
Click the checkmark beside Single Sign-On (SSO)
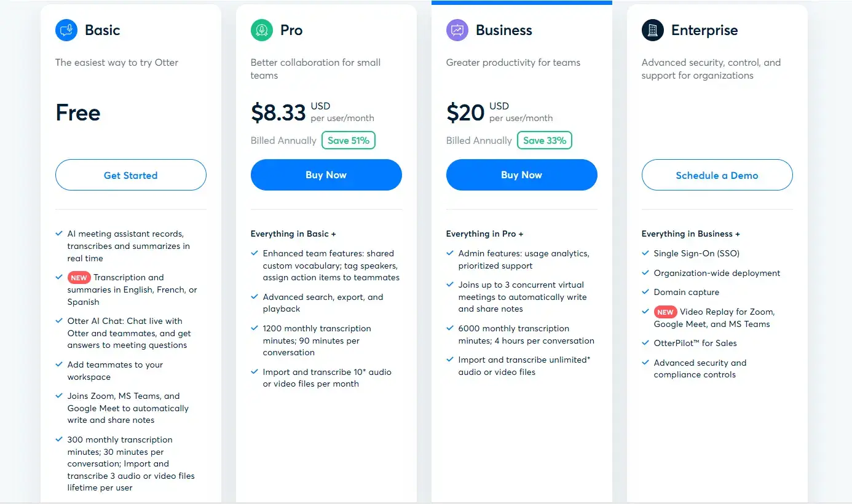pos(645,253)
